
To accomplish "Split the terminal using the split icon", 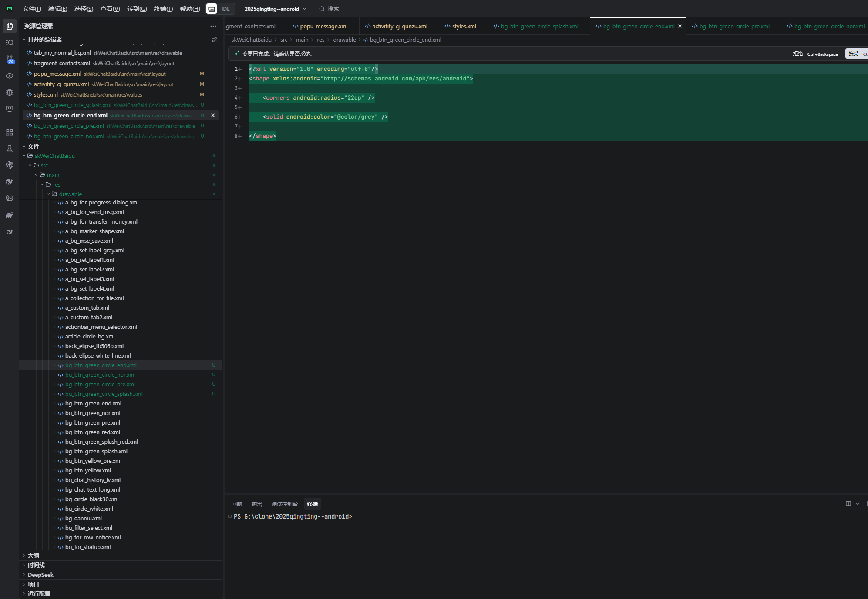I will tap(848, 504).
